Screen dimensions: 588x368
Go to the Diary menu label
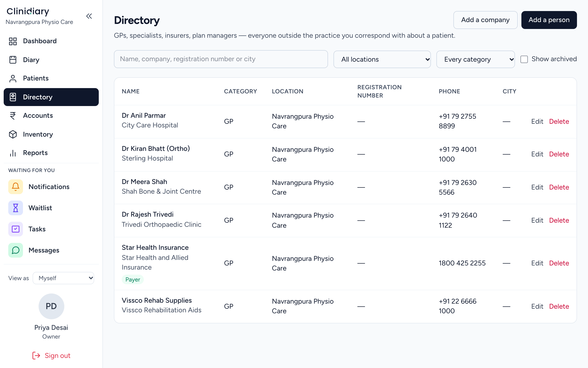point(31,60)
